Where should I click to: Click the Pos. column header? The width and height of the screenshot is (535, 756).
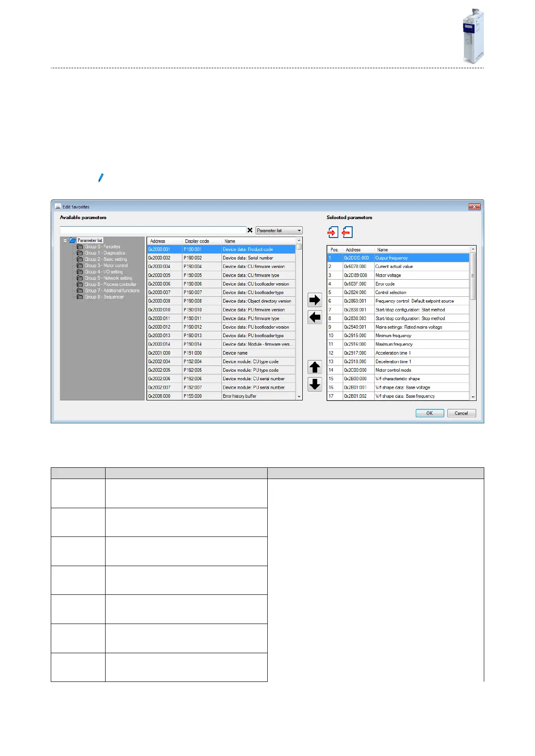335,250
